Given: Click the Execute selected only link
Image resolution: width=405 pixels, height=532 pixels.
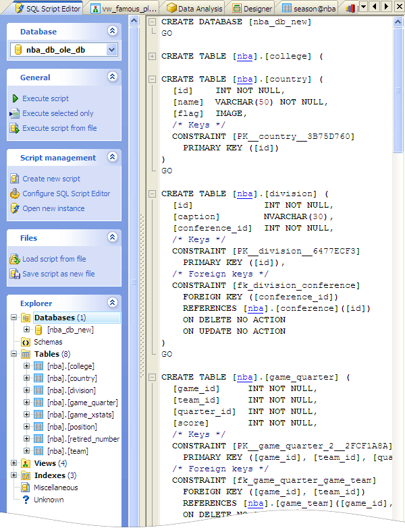Looking at the screenshot, I should coord(58,113).
